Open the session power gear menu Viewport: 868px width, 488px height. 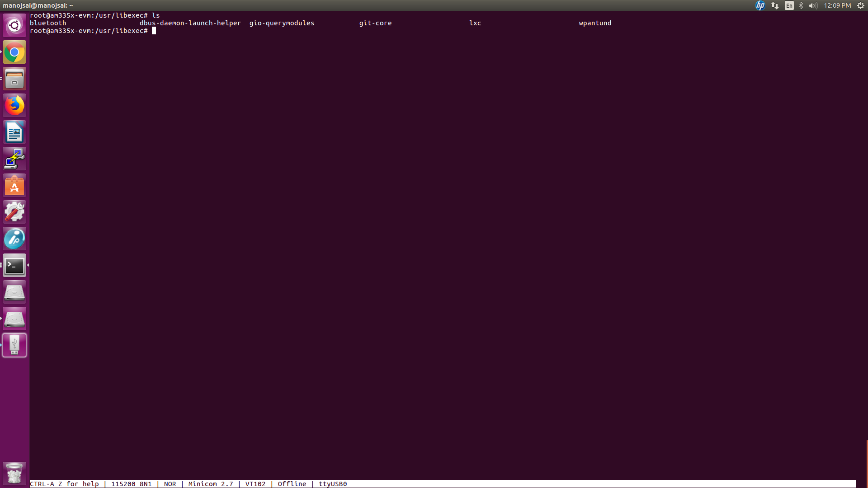click(861, 5)
